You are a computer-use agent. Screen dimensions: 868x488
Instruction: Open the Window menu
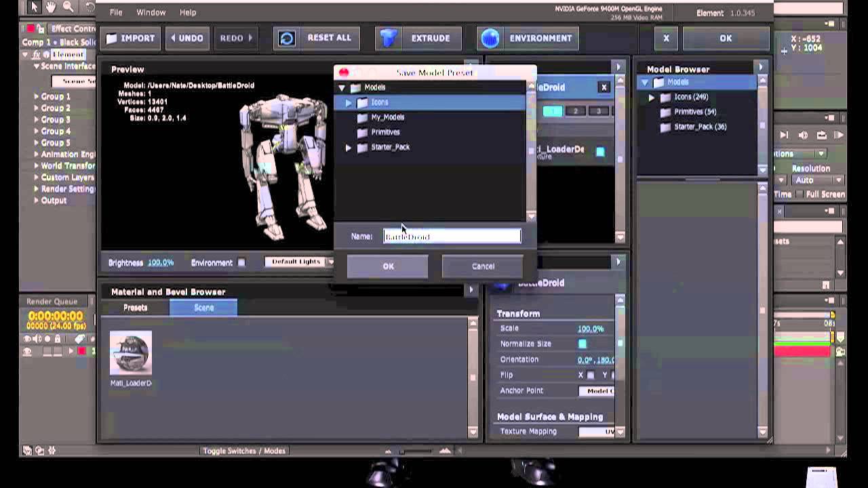click(151, 12)
